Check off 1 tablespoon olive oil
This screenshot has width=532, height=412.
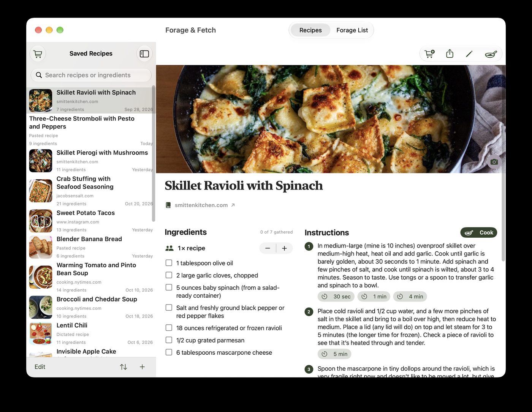click(x=169, y=263)
